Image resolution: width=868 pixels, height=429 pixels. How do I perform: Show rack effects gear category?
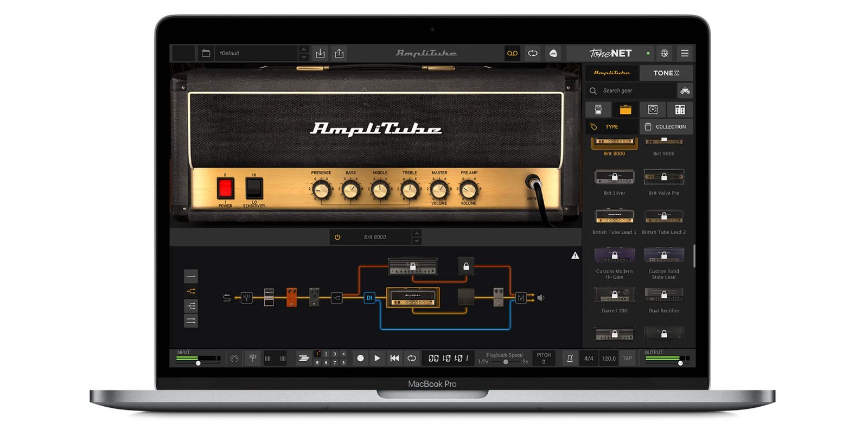[680, 110]
